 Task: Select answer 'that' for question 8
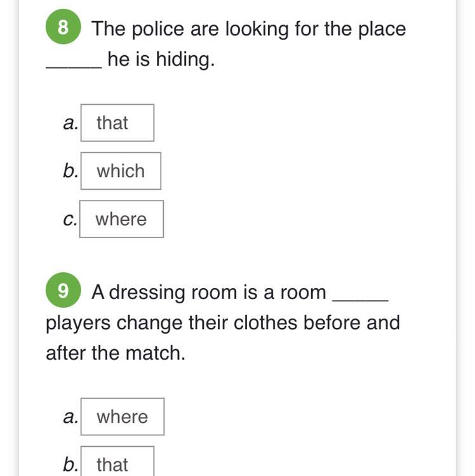click(x=117, y=122)
